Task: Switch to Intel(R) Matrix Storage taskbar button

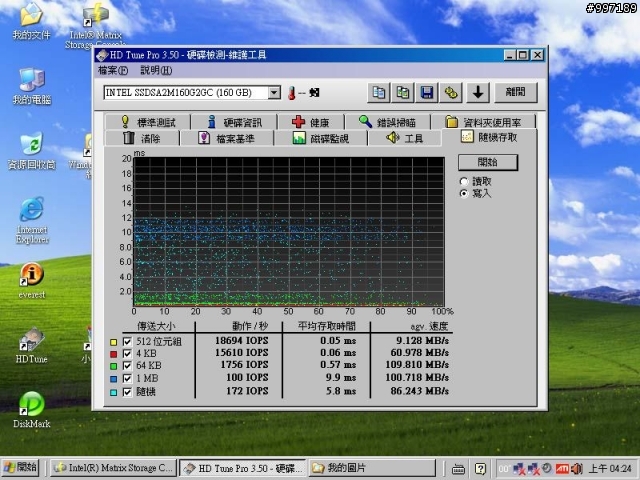Action: (x=113, y=468)
